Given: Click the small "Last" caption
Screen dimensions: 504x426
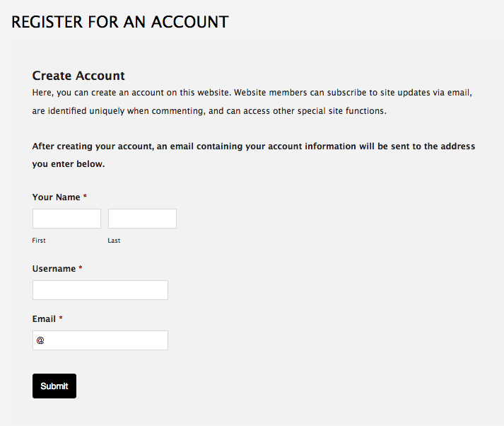Looking at the screenshot, I should coord(114,241).
